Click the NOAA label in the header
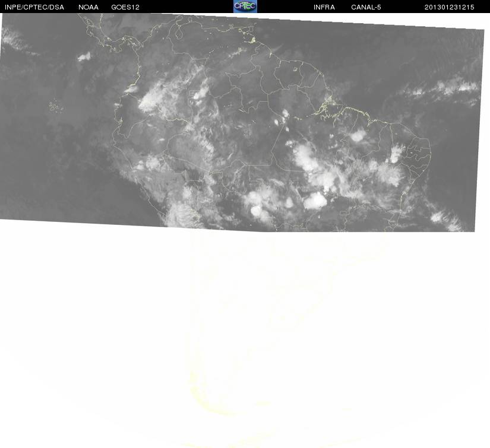 (x=88, y=7)
